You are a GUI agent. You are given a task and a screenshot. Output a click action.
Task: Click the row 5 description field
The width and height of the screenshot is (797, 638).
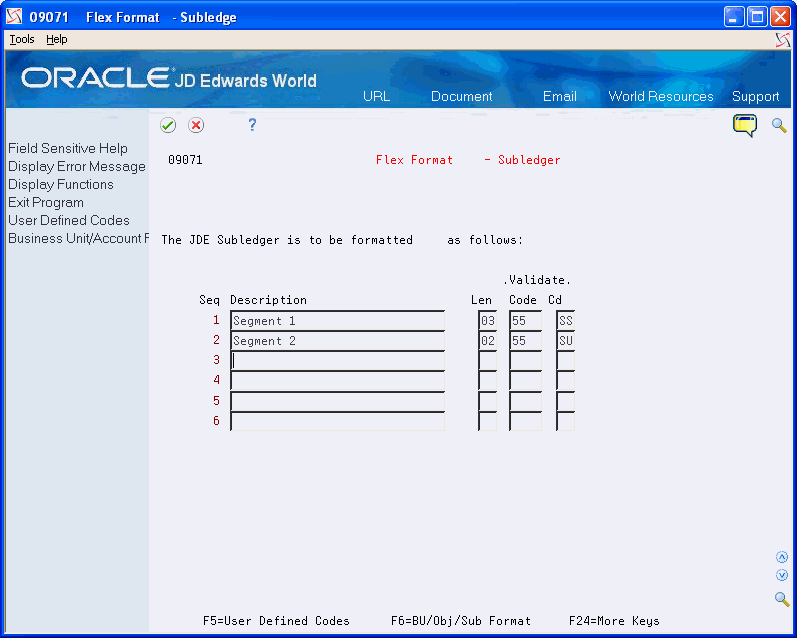click(x=338, y=401)
